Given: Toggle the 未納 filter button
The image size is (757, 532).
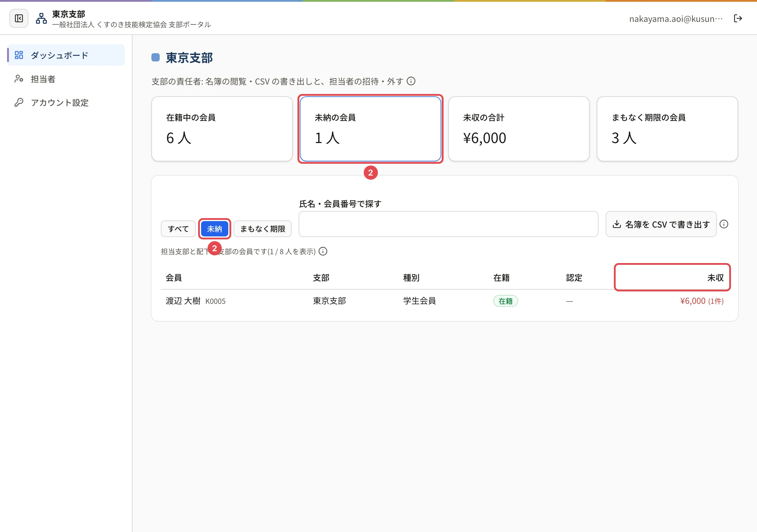Looking at the screenshot, I should 215,229.
